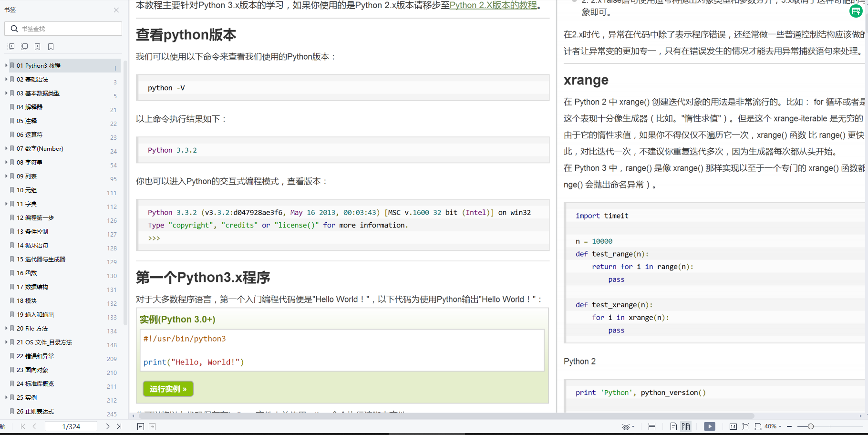Open eye protection mode dropdown arrow
Viewport: 868px width, 435px height.
[x=633, y=427]
